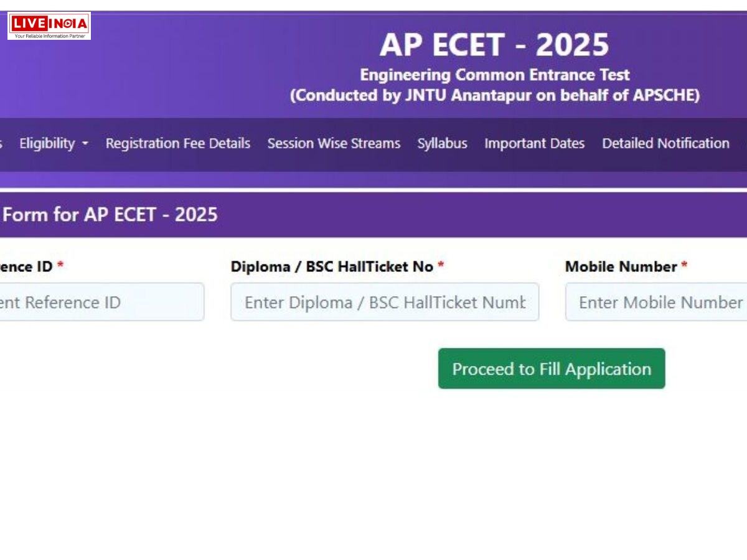Open the Detailed Notification link
Screen dimensions: 747x560
point(665,143)
